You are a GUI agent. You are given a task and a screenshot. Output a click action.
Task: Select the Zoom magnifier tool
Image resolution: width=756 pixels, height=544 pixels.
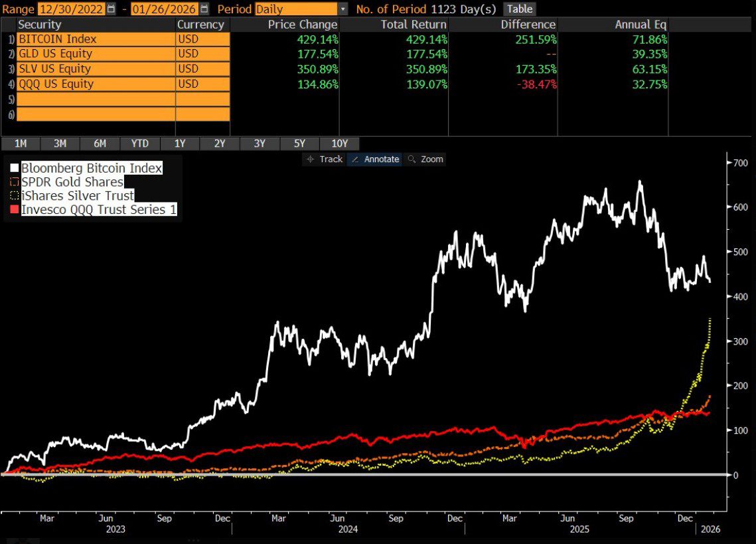pyautogui.click(x=425, y=159)
